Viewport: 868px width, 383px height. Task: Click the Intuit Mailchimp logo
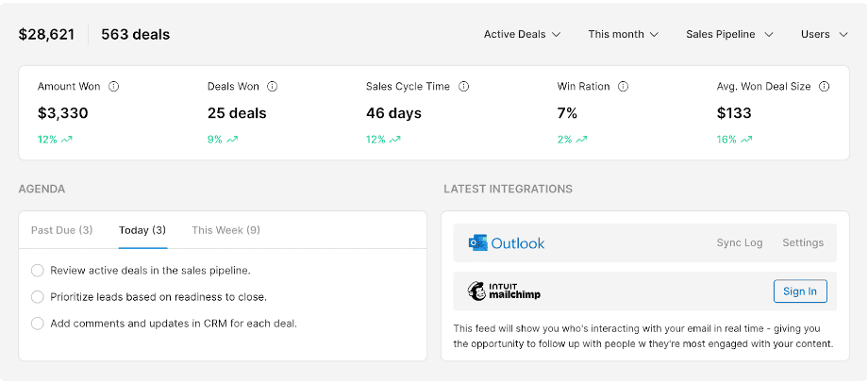coord(504,291)
